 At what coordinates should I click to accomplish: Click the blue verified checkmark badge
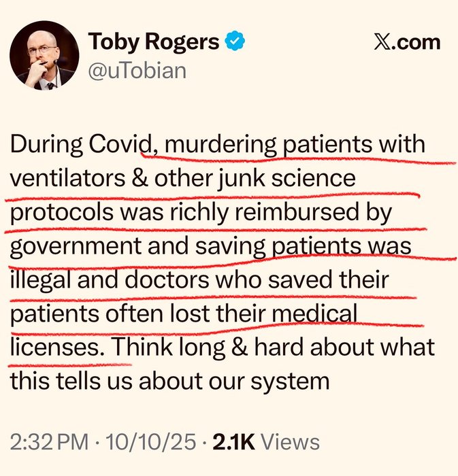coord(235,41)
